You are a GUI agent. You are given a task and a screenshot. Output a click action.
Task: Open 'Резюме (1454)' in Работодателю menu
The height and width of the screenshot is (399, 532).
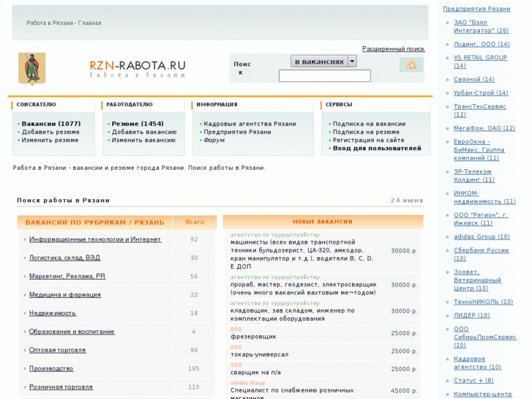[x=138, y=124]
